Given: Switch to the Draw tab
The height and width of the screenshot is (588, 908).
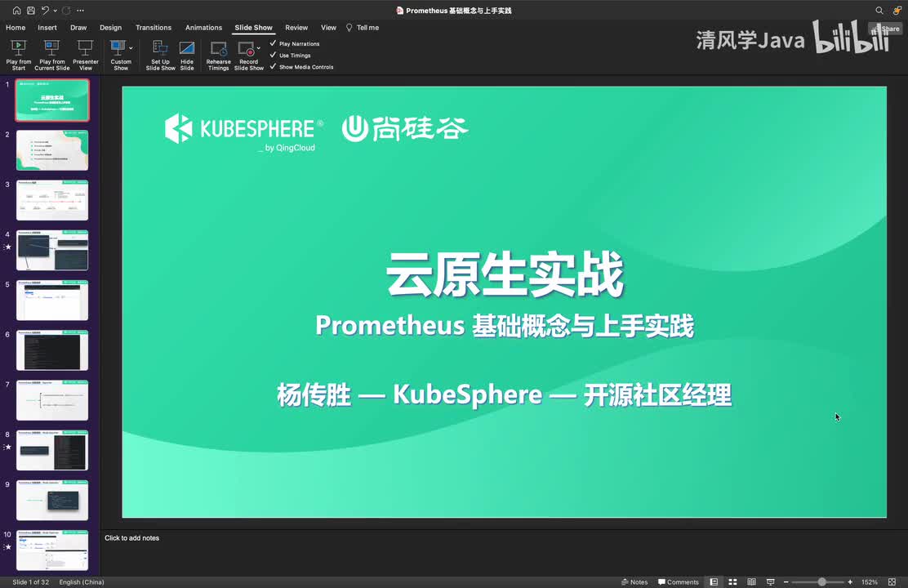Looking at the screenshot, I should coord(78,27).
